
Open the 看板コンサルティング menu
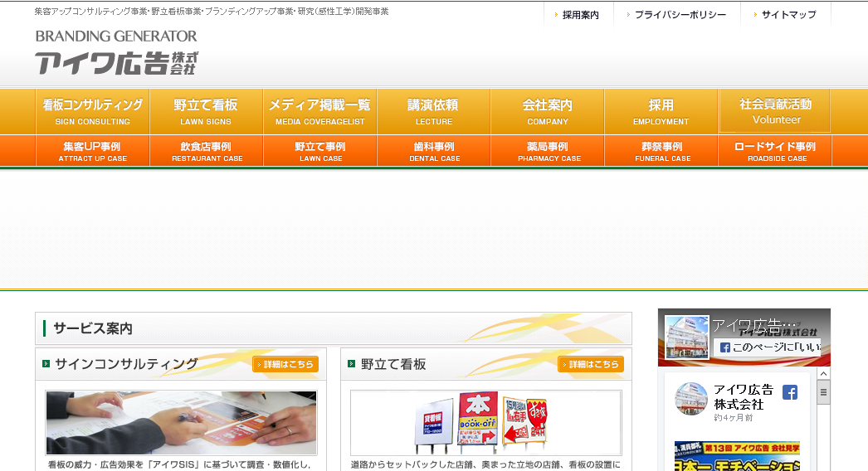pyautogui.click(x=92, y=111)
